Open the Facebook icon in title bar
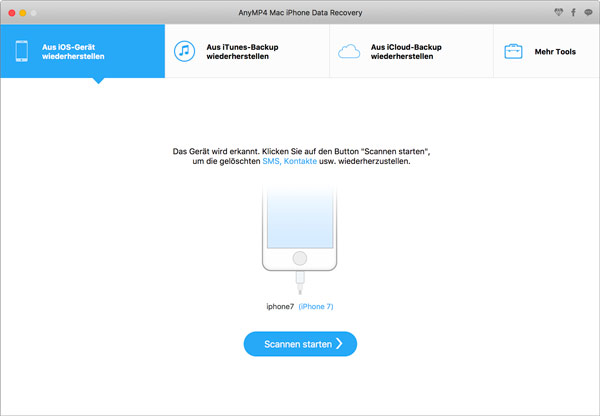This screenshot has height=416, width=600. coord(573,12)
